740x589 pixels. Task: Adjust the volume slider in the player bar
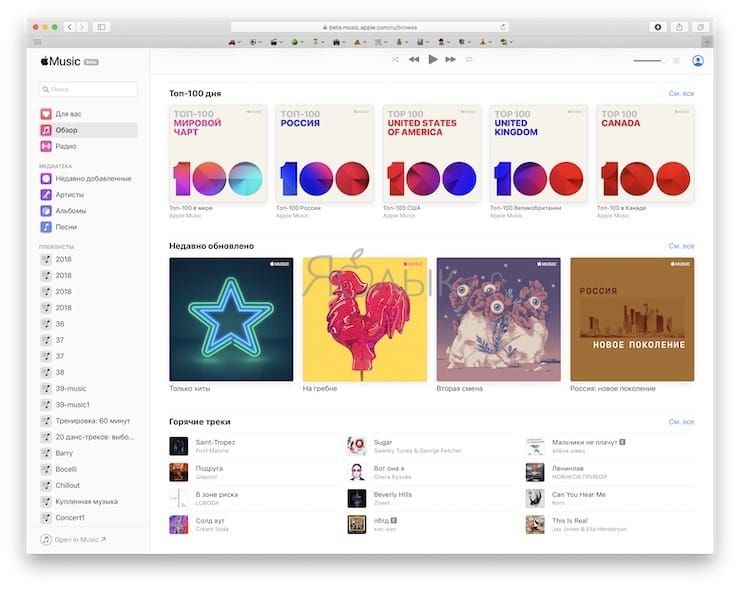(x=649, y=60)
